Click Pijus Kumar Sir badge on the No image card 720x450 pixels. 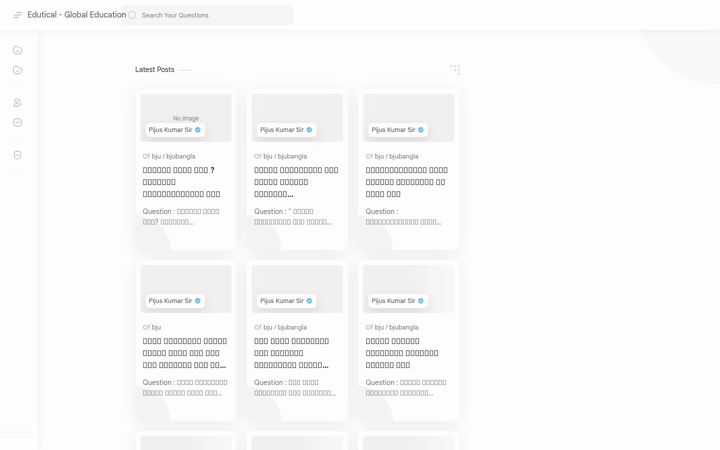[175, 130]
